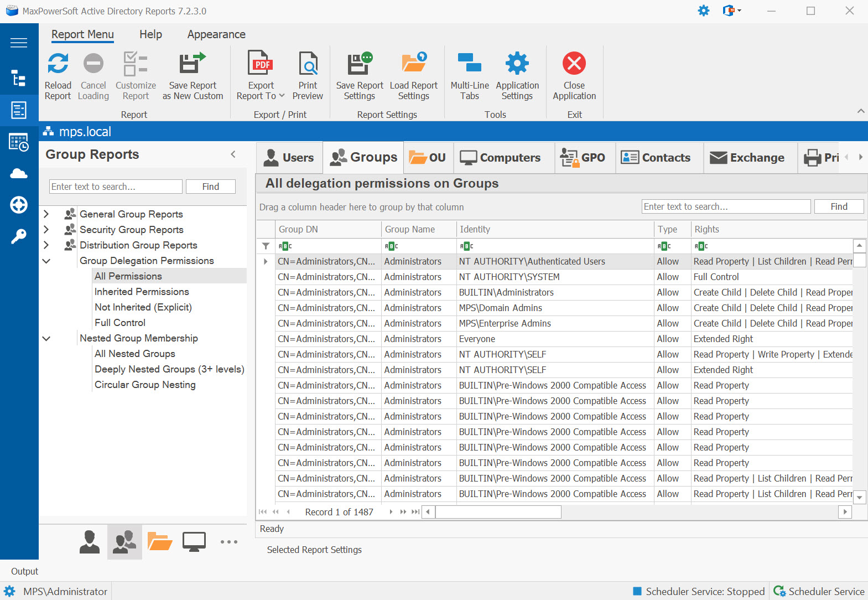Switch to the Report Menu tab
Viewport: 868px width, 600px height.
82,34
